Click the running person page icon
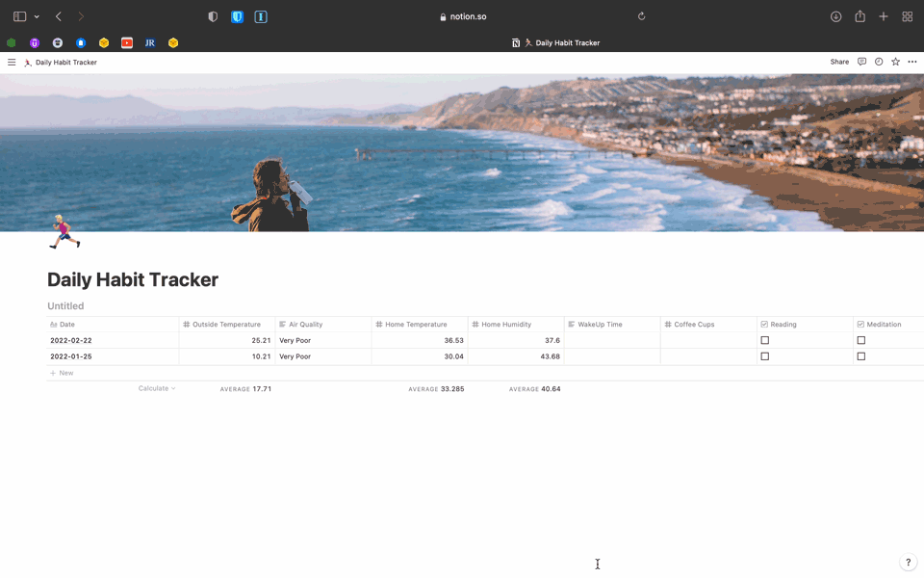The height and width of the screenshot is (578, 924). (64, 232)
